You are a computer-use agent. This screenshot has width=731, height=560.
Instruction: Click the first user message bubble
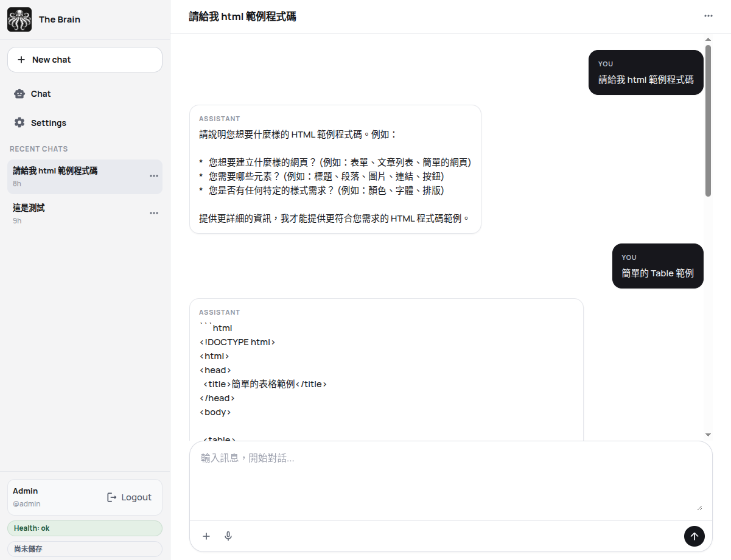tap(646, 72)
